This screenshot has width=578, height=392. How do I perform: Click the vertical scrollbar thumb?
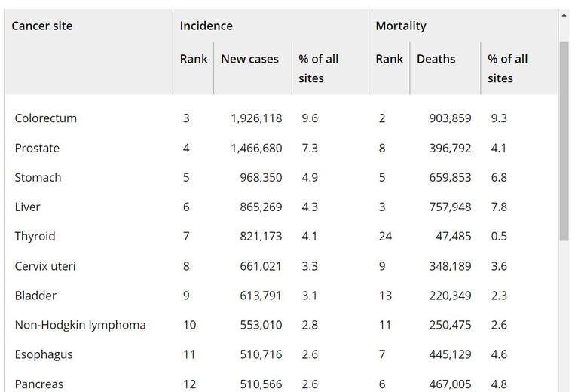564,142
